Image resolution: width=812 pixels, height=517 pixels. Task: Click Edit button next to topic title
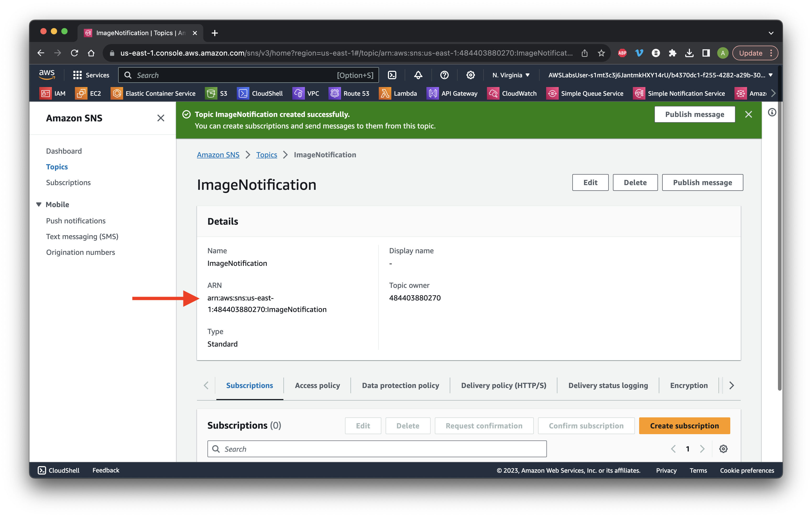tap(590, 182)
